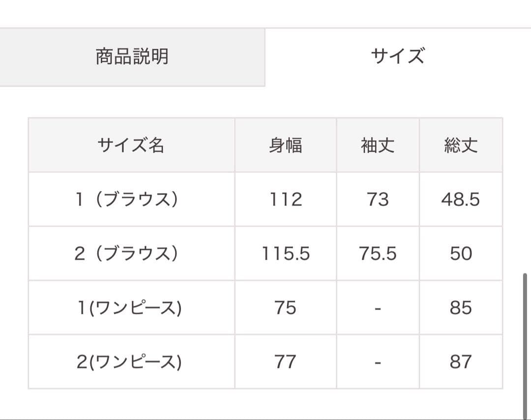531x420 pixels.
Task: Select the 2（ブラウス） row label
Action: pyautogui.click(x=126, y=254)
